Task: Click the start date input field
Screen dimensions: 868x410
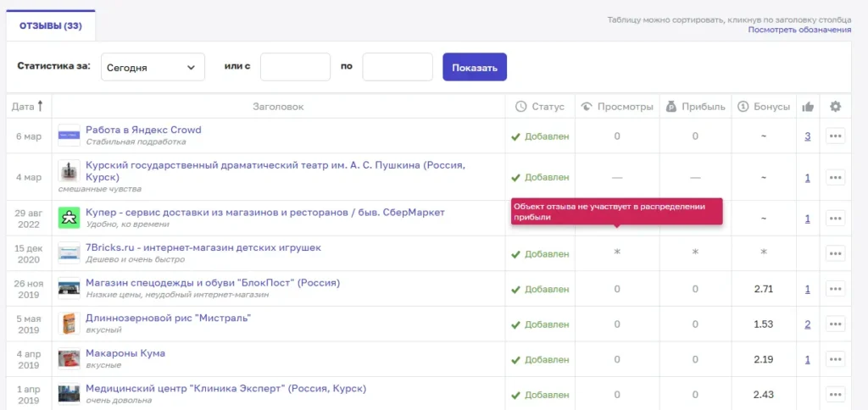Action: pos(295,67)
